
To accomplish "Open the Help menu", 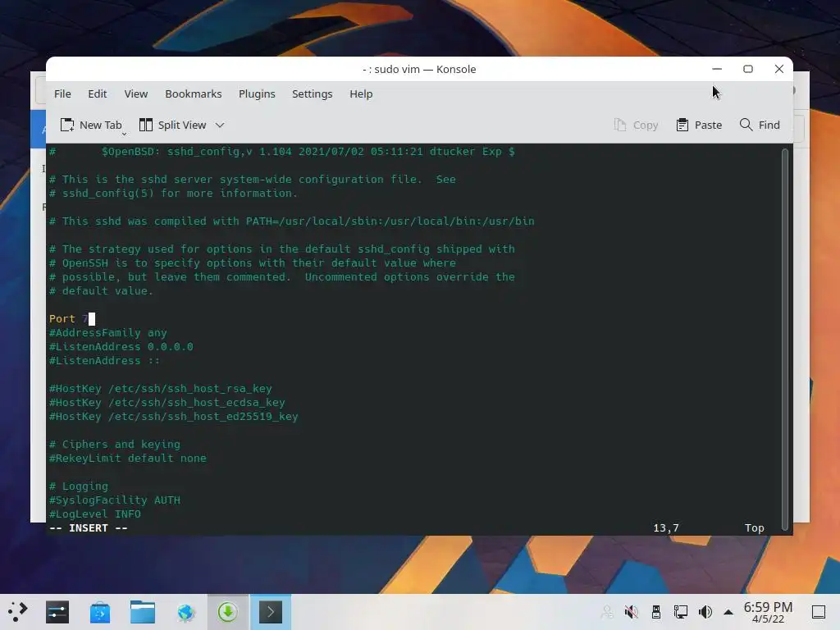I will click(361, 94).
